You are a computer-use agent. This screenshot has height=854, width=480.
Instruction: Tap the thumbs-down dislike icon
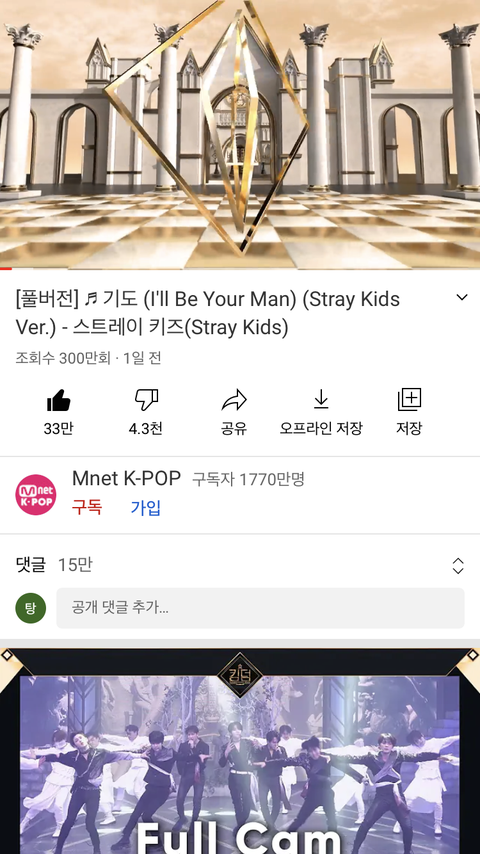[x=146, y=400]
